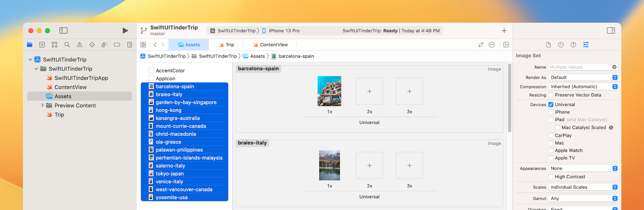Uncheck the Universal devices checkbox

551,105
